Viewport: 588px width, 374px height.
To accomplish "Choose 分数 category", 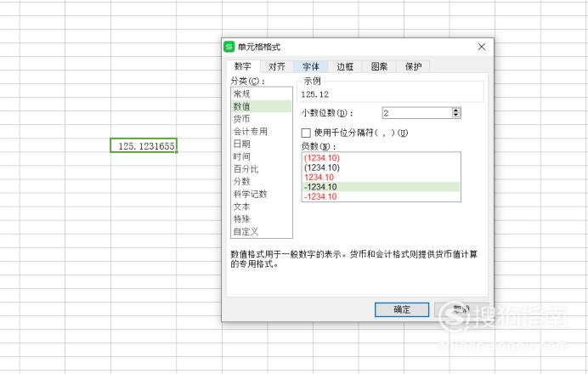I will pos(262,182).
